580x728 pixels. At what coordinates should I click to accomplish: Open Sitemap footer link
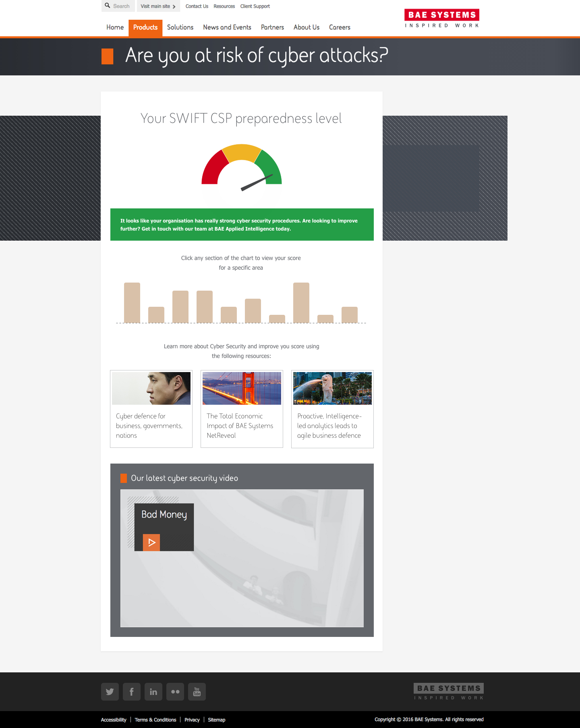tap(217, 720)
